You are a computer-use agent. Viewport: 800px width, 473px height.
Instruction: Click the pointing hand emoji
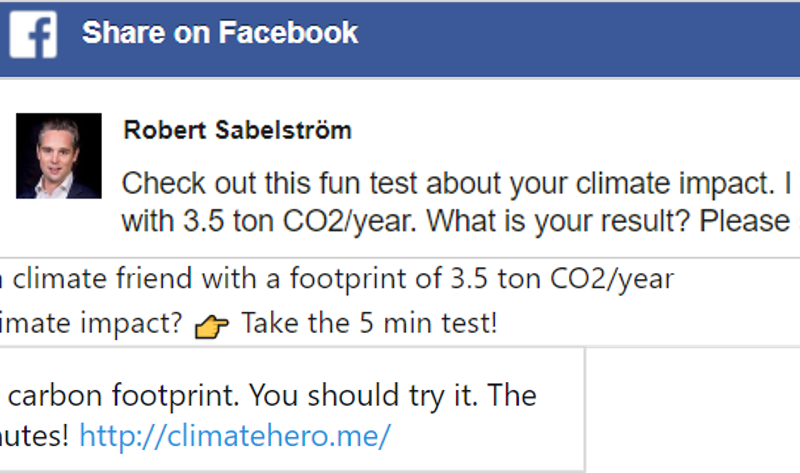212,325
